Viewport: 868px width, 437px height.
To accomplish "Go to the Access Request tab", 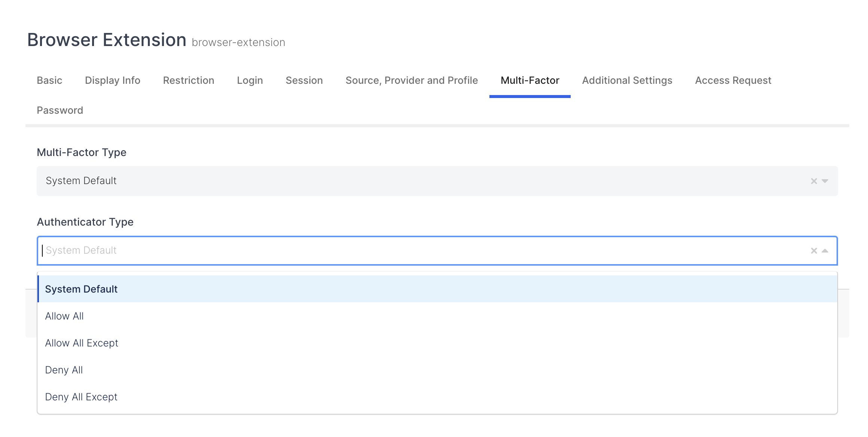I will pos(733,80).
